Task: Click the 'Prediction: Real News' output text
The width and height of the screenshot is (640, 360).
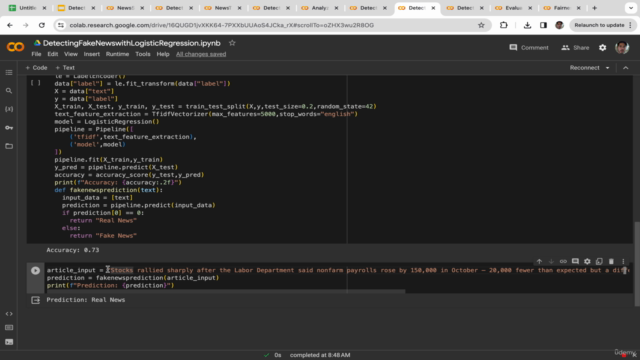Action: (86, 300)
